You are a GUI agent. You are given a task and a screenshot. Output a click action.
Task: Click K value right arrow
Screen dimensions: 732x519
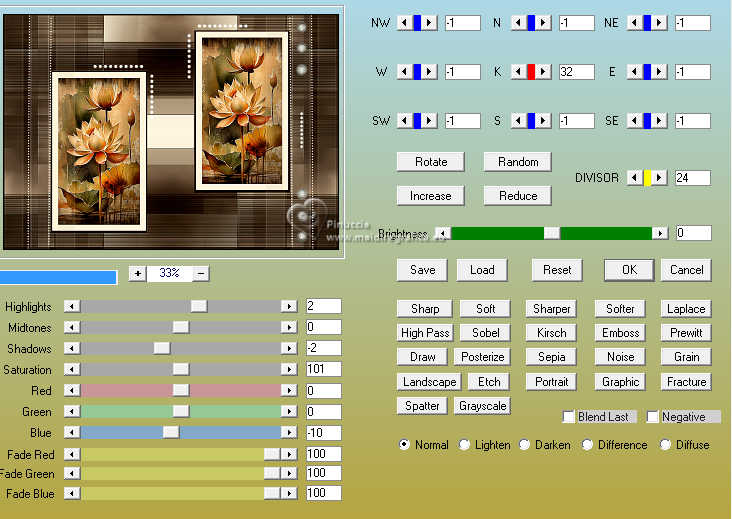tap(543, 72)
